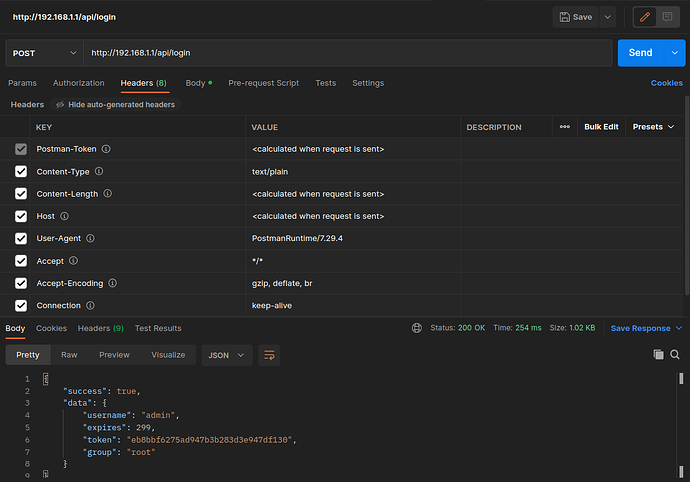Uncheck the Content-Type header
The height and width of the screenshot is (482, 690).
[x=21, y=171]
